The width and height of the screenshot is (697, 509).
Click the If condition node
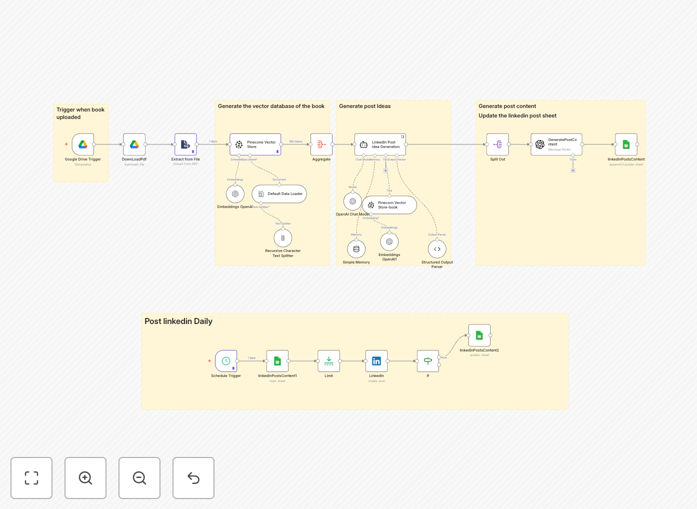[428, 361]
